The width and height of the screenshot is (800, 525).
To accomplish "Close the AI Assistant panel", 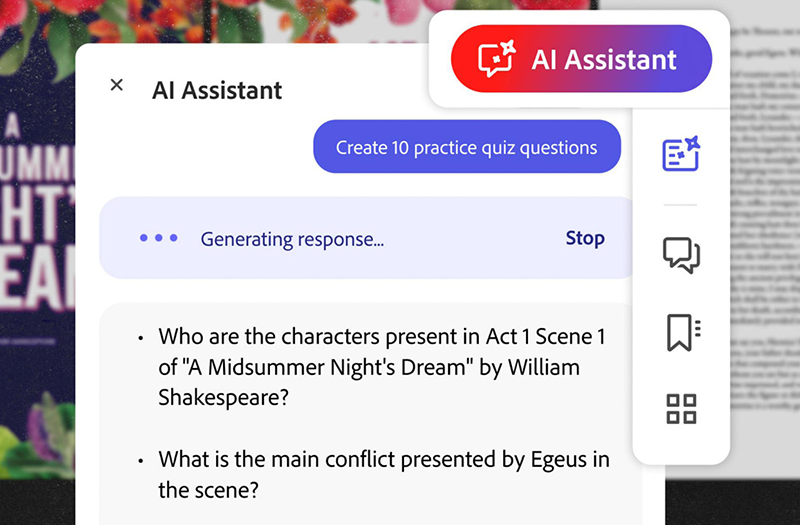I will (117, 85).
